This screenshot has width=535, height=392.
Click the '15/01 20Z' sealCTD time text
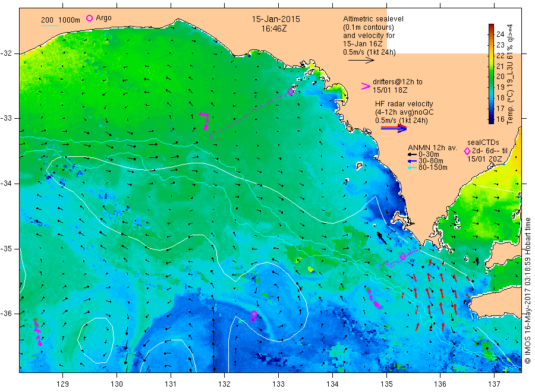[x=484, y=159]
